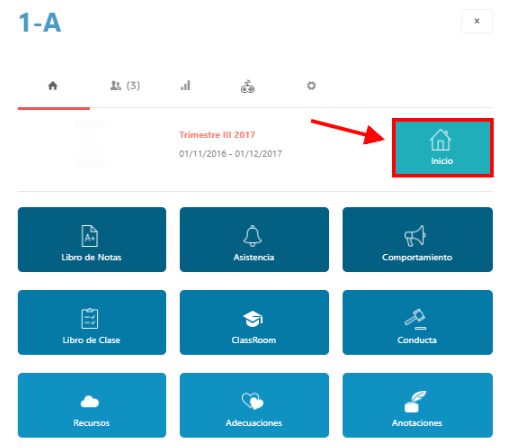Select the home tab
The image size is (508, 448).
pyautogui.click(x=53, y=86)
